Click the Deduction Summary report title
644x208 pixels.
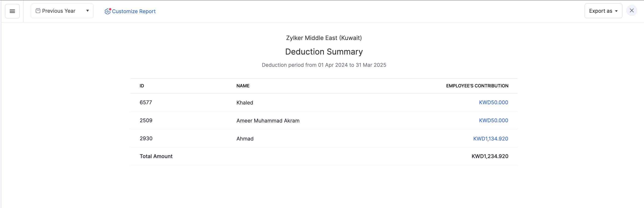(324, 52)
